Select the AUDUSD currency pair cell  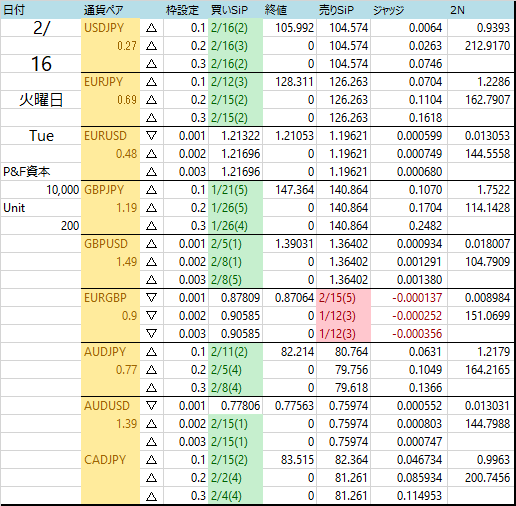point(110,406)
